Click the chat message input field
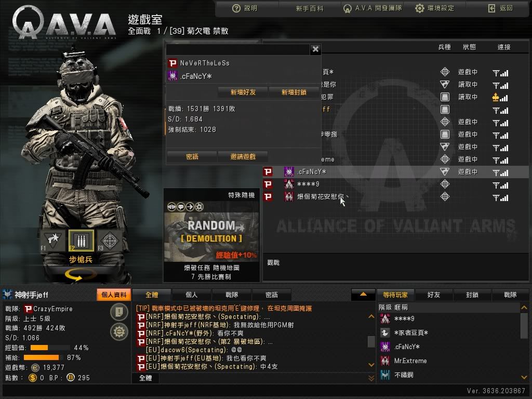Screen dimensions: 532x399 pos(263,378)
